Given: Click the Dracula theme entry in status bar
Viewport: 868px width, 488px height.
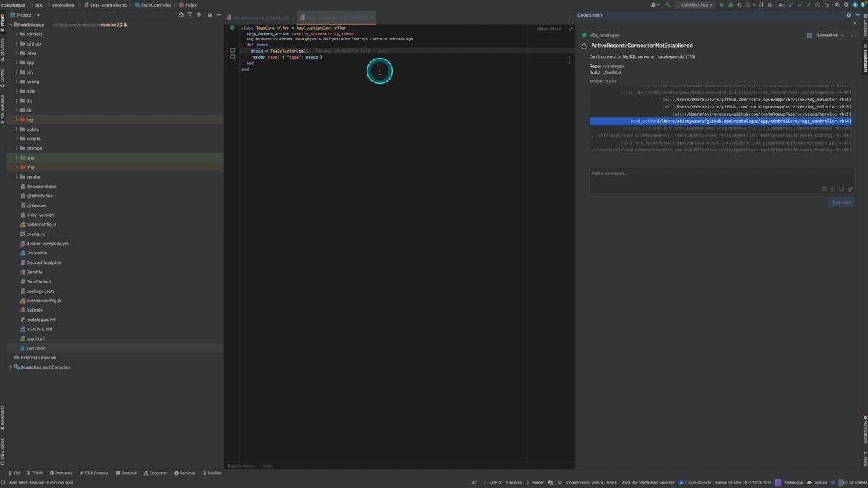Looking at the screenshot, I should click(x=819, y=482).
